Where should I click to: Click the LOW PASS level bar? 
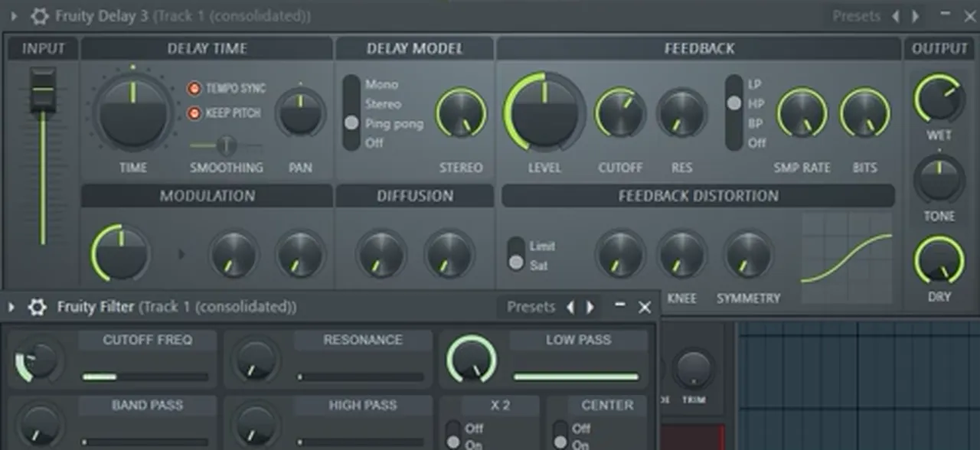click(x=577, y=377)
